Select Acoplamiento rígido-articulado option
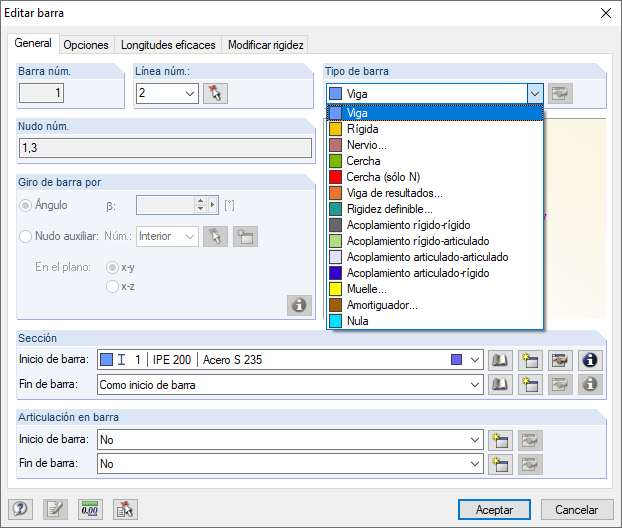This screenshot has width=622, height=528. coord(435,241)
